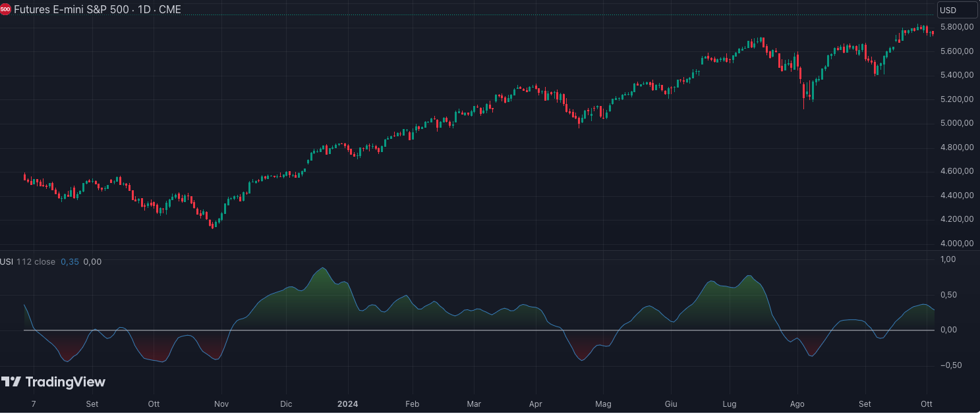The height and width of the screenshot is (418, 980).
Task: Click the Apr label on time axis
Action: [x=535, y=404]
